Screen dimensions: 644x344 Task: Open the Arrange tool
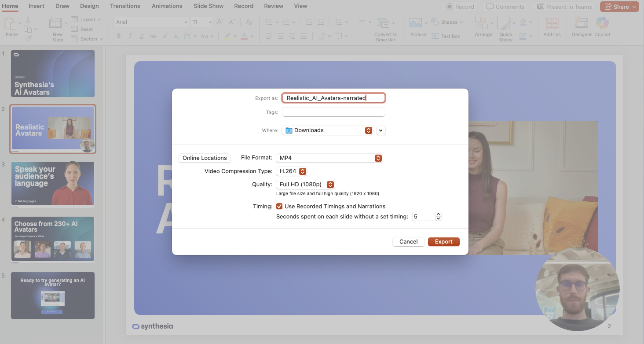click(x=483, y=27)
